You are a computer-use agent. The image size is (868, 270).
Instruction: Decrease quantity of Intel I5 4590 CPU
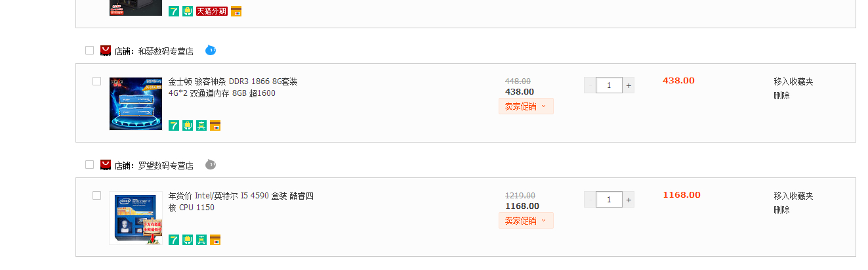tap(589, 200)
